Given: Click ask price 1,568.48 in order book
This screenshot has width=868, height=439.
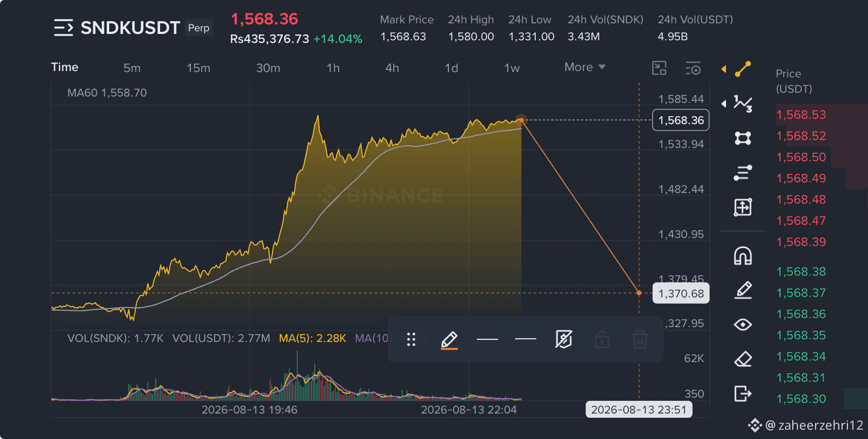Looking at the screenshot, I should [x=801, y=199].
